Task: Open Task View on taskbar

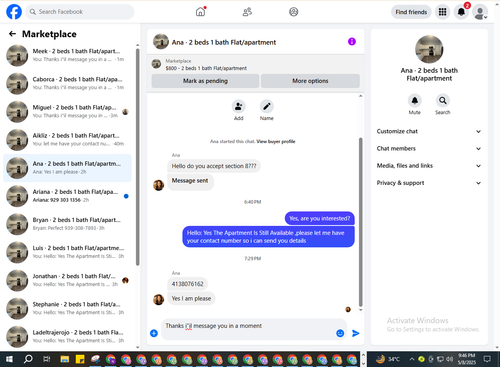Action: click(x=47, y=359)
